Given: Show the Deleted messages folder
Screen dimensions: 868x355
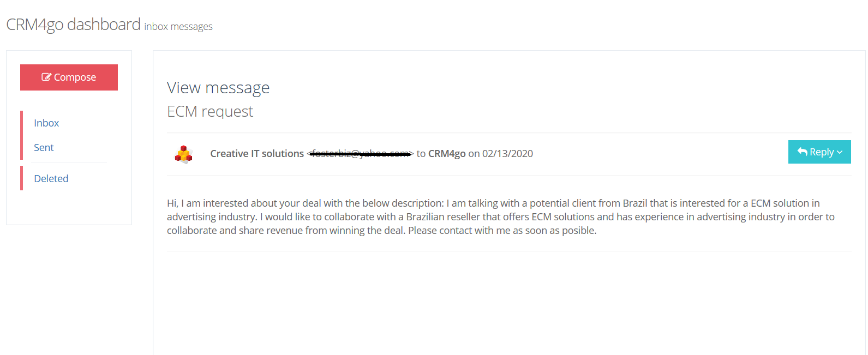Looking at the screenshot, I should tap(51, 179).
